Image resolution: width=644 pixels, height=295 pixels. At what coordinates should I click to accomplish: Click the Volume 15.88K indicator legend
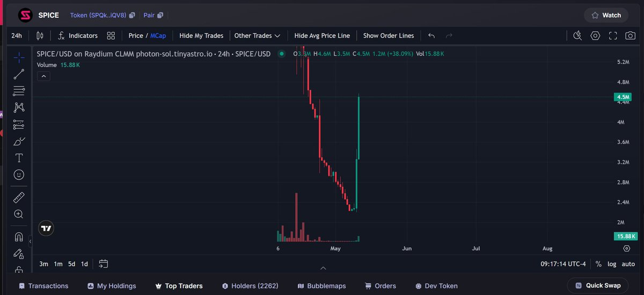[58, 64]
